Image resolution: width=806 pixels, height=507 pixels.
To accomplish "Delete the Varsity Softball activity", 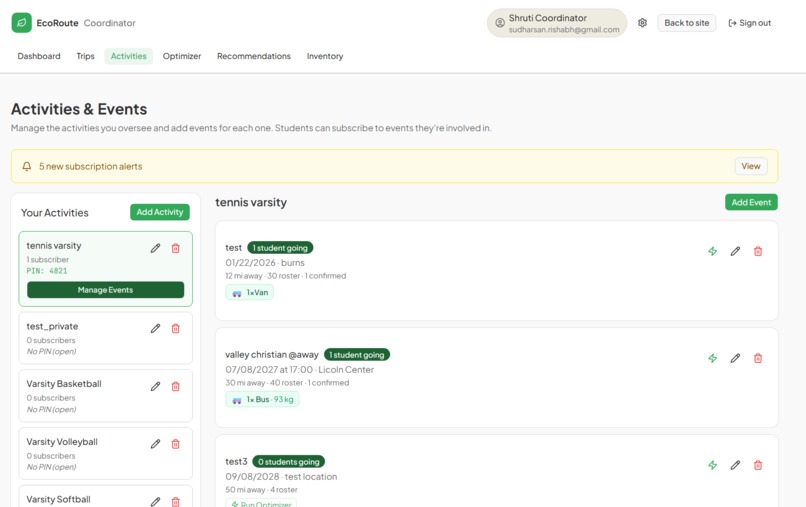I will (175, 501).
